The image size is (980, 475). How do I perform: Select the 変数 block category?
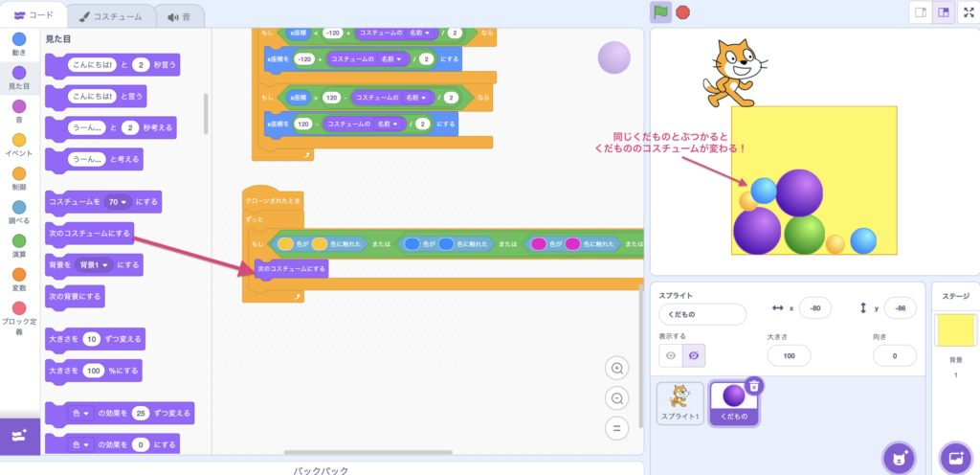coord(19,280)
